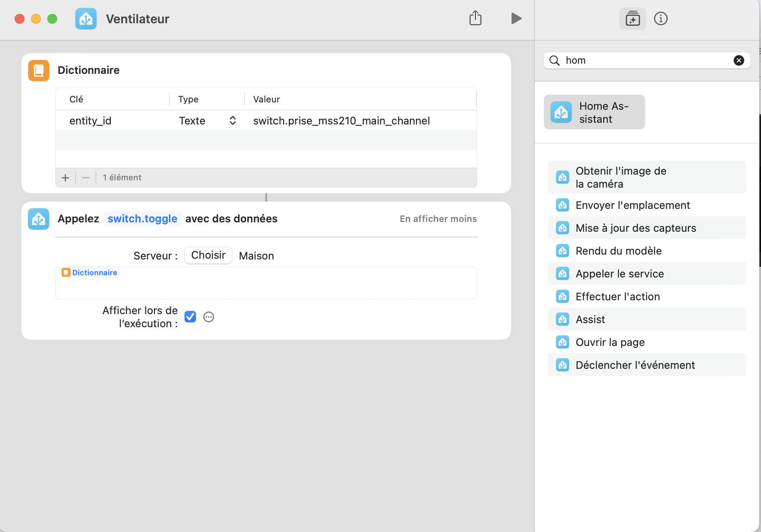Click the Maison server name

pos(256,256)
